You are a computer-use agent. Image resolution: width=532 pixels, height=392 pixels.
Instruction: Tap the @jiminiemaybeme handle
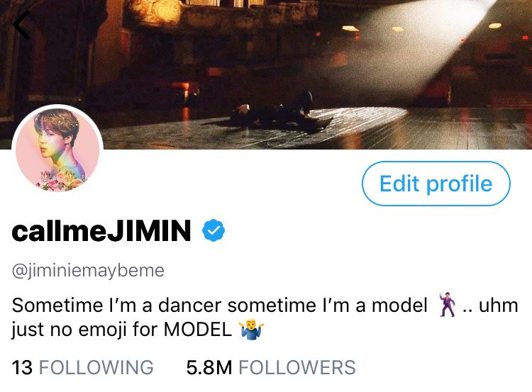tap(88, 271)
